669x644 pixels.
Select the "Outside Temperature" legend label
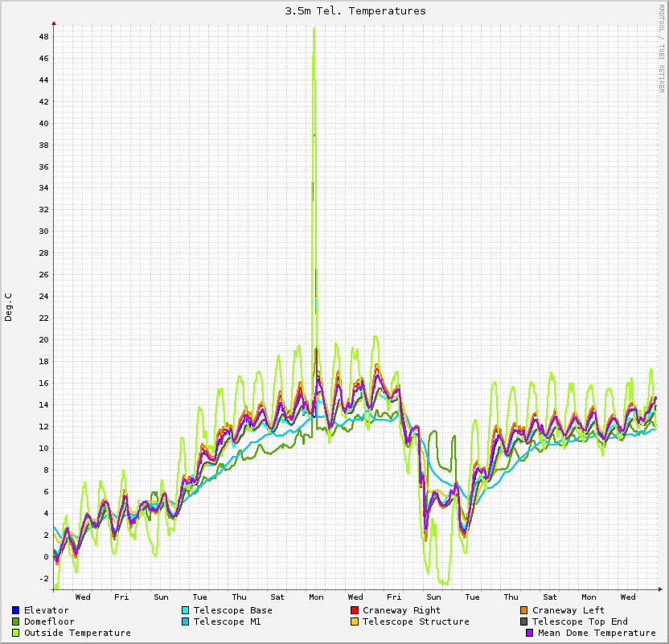[x=77, y=633]
